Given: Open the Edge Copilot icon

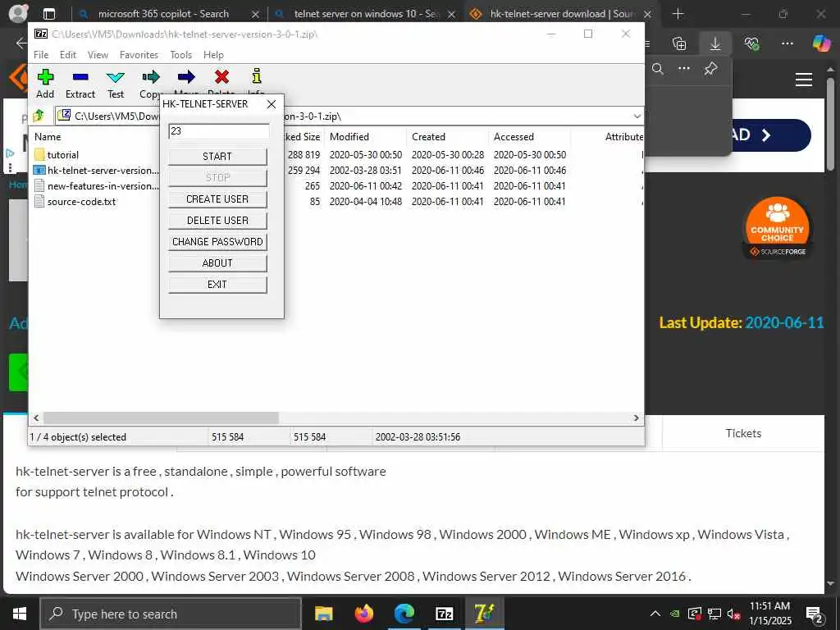Looking at the screenshot, I should tap(820, 43).
